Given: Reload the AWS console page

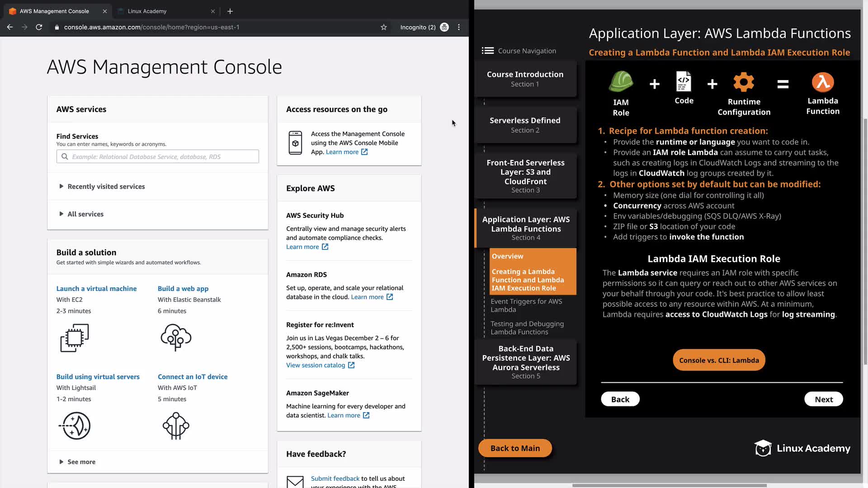Looking at the screenshot, I should pos(39,27).
